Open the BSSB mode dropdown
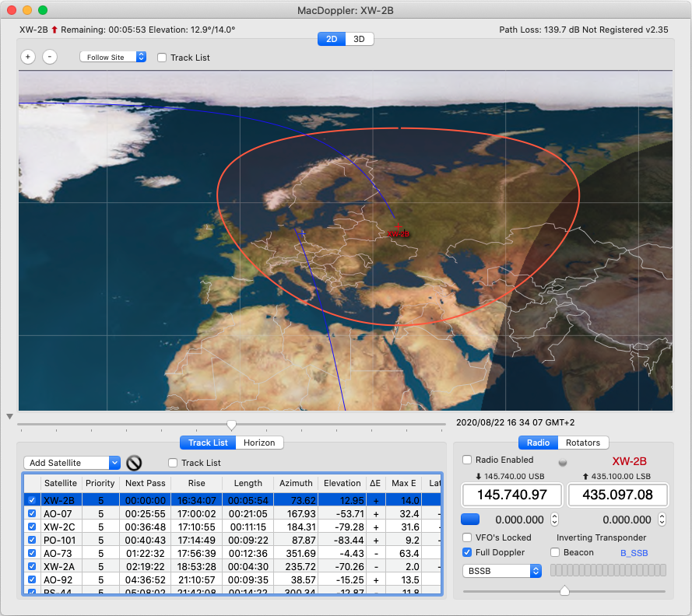This screenshot has height=616, width=692. click(502, 571)
